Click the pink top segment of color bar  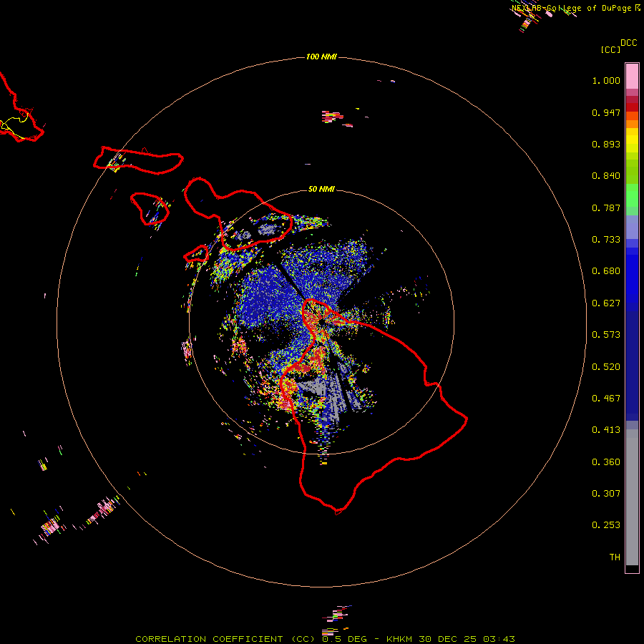click(632, 76)
